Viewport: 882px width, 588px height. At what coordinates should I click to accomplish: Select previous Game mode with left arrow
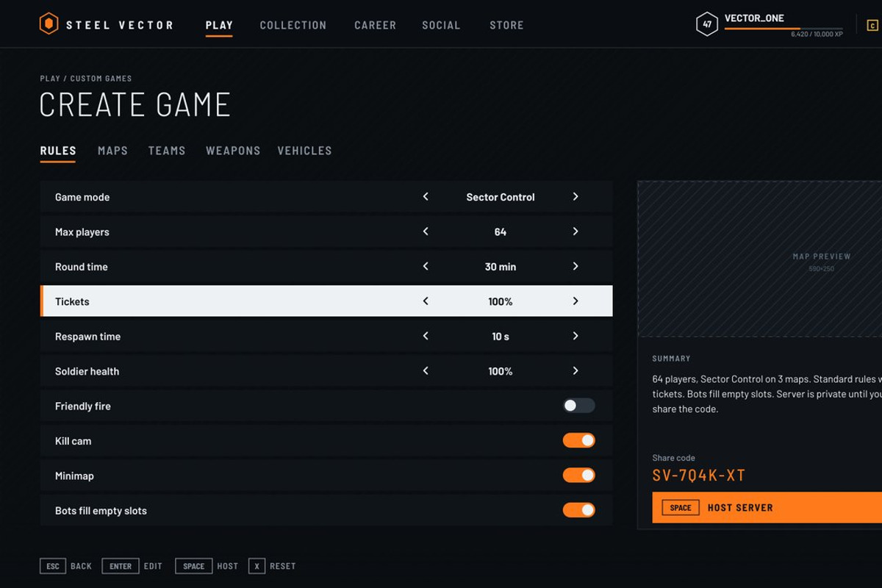click(426, 197)
